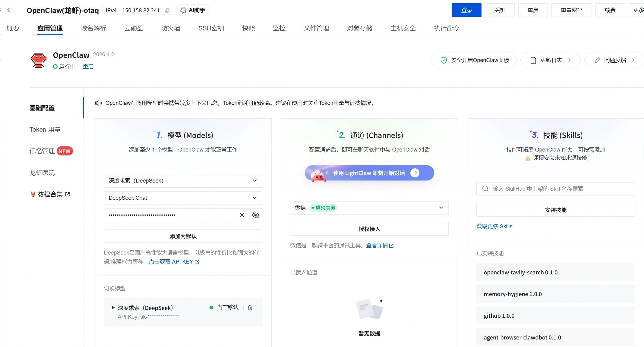Click the 关机 button

(500, 10)
